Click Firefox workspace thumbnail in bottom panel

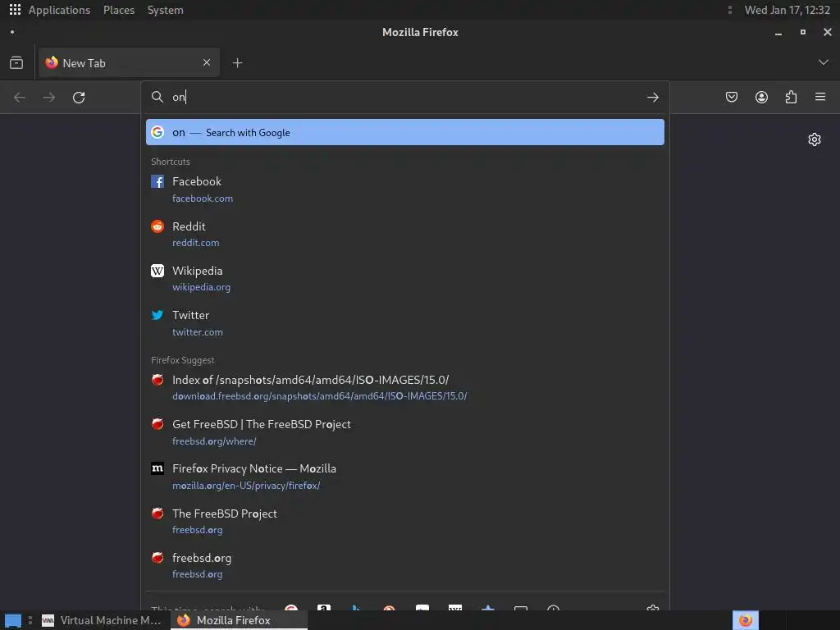745,620
